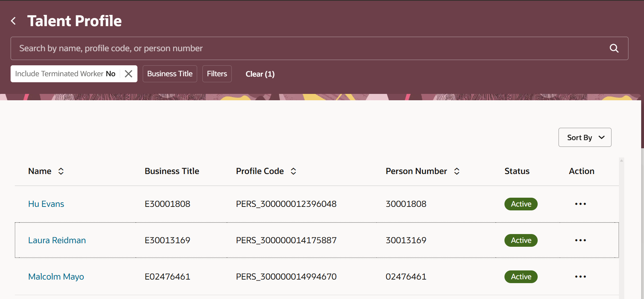Screen dimensions: 644x299
Task: Open action menu for Hu Evans
Action: [x=580, y=204]
